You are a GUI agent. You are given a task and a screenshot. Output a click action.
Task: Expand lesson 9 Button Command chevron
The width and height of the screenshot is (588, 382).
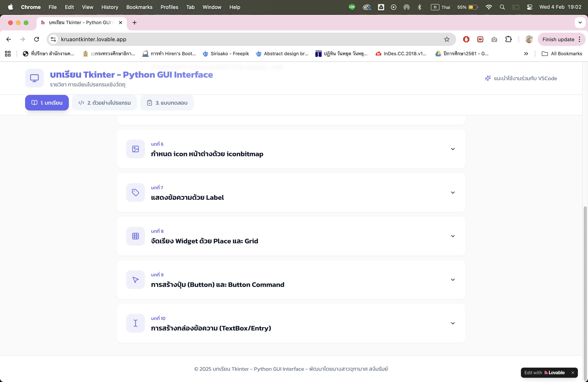click(453, 280)
